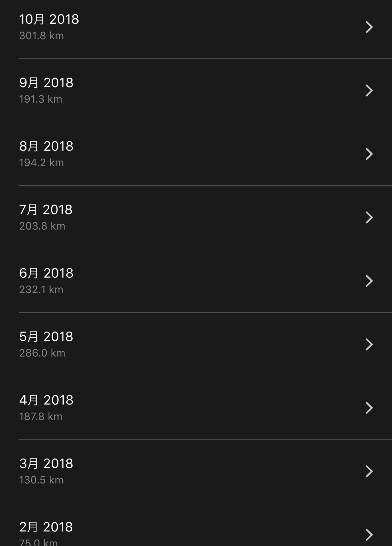Expand the 9月 2018 row arrow
This screenshot has width=392, height=546.
click(x=369, y=91)
